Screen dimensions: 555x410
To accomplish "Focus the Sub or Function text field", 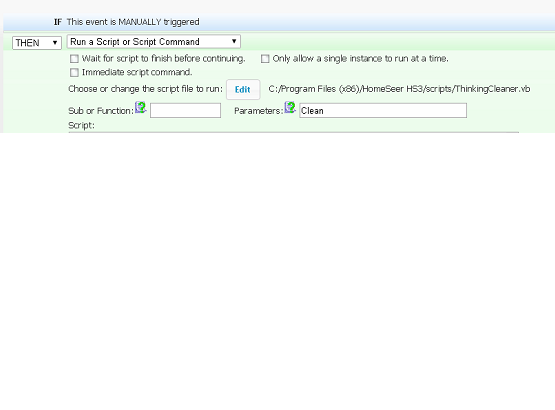I will coord(185,110).
